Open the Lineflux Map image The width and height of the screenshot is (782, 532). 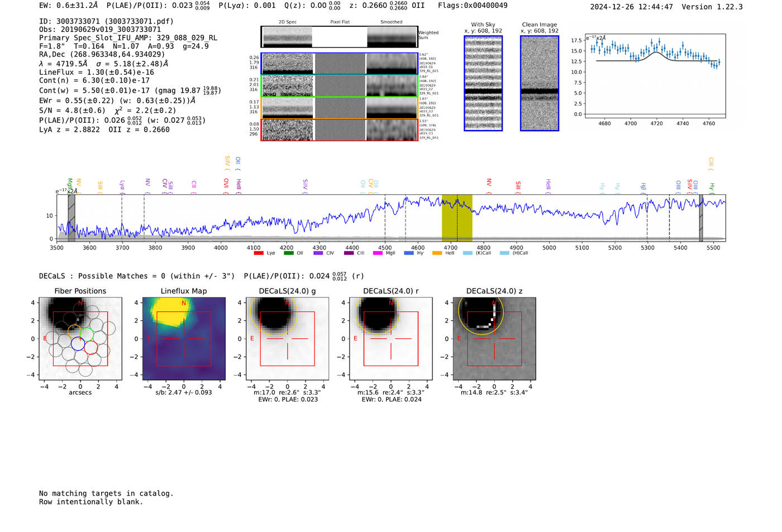(x=184, y=338)
